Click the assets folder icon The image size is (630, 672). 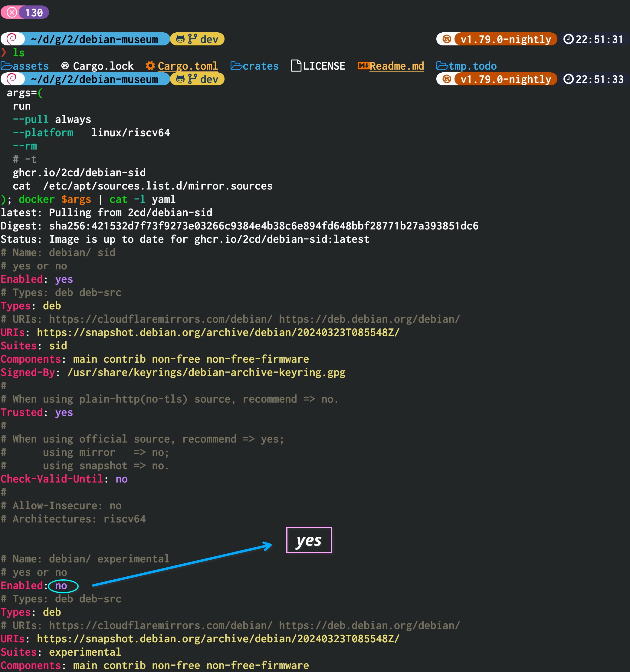coord(6,66)
